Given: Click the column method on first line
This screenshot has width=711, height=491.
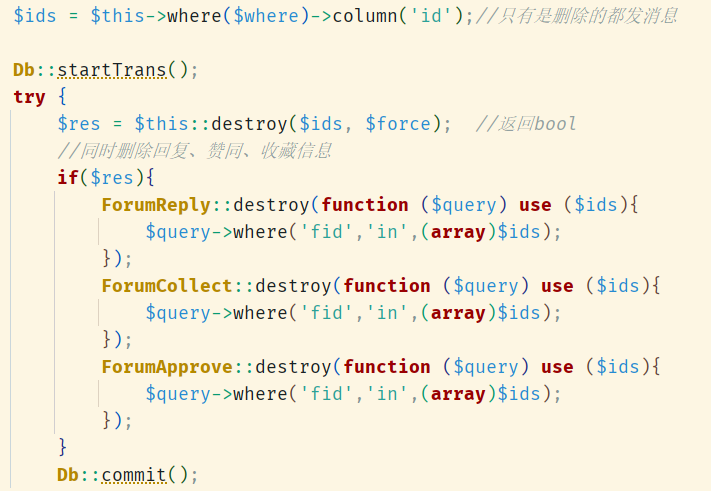Looking at the screenshot, I should pos(365,16).
